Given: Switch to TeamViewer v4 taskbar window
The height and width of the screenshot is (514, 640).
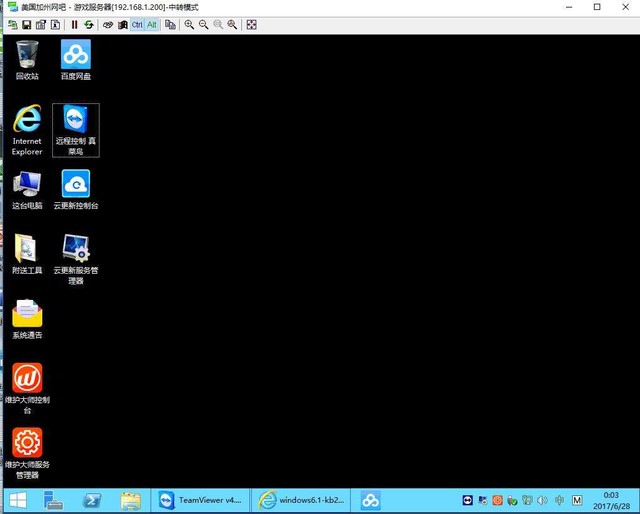Looking at the screenshot, I should [x=200, y=500].
